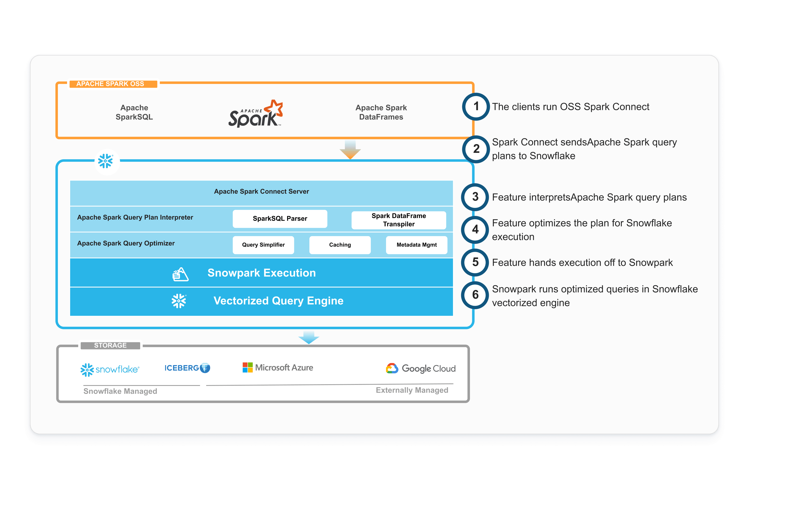Click 'The clients run OSS Spark Connect' text
The image size is (812, 524).
(570, 107)
